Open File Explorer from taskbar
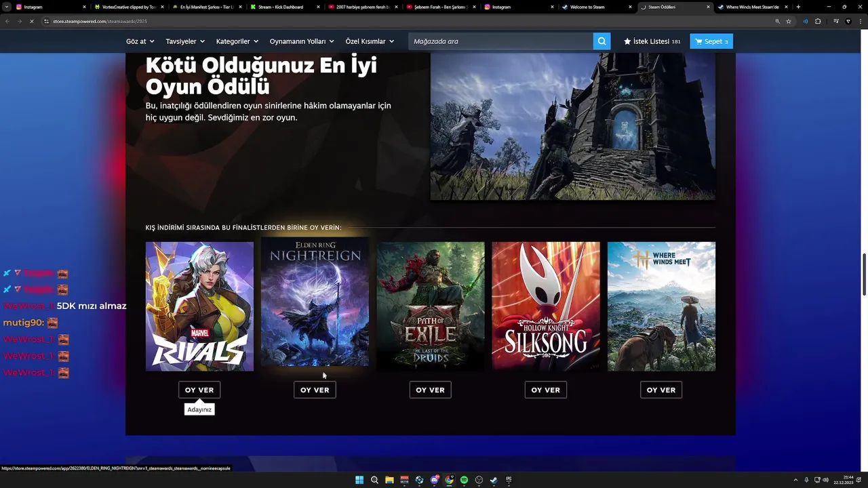868x488 pixels. [389, 480]
